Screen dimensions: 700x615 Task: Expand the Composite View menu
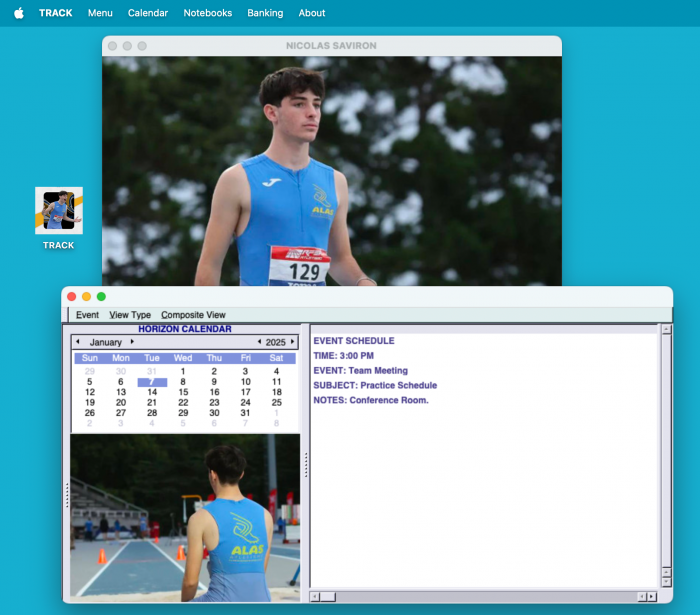[193, 315]
